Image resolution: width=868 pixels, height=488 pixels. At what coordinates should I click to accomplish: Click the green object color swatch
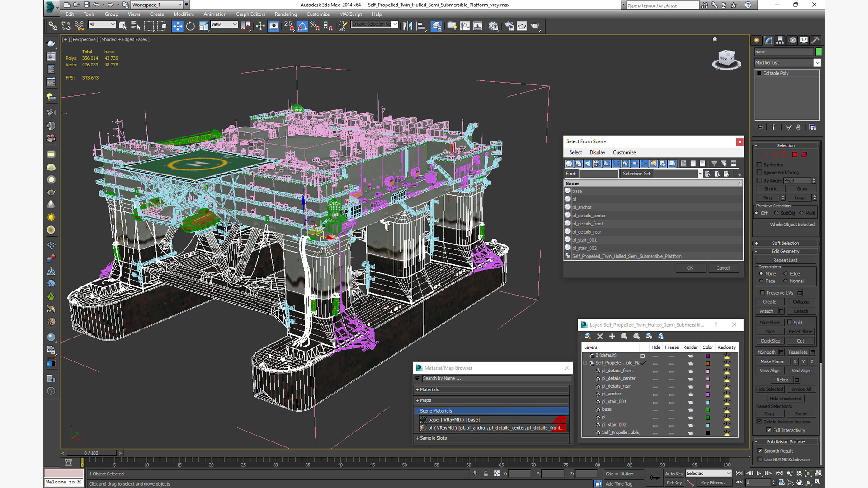(x=819, y=52)
